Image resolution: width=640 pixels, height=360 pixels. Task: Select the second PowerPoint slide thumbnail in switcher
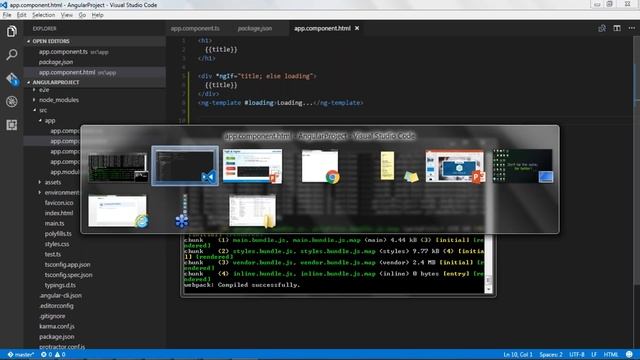click(x=455, y=166)
